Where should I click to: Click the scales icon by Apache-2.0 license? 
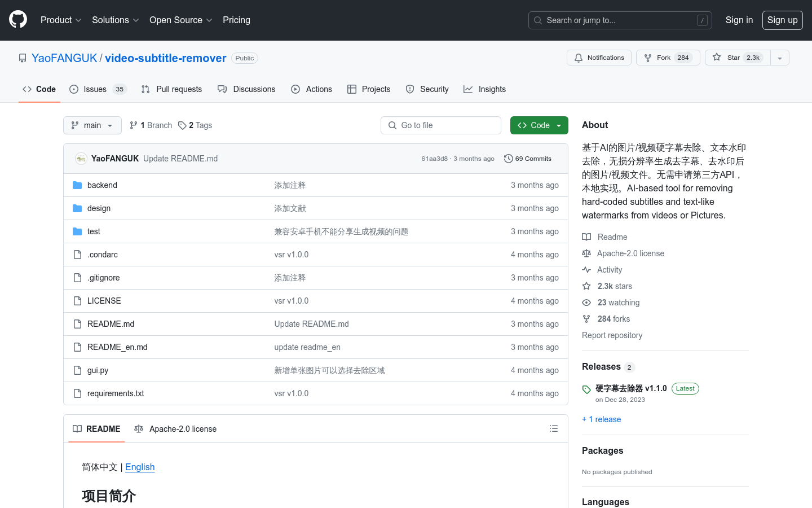[x=586, y=253]
